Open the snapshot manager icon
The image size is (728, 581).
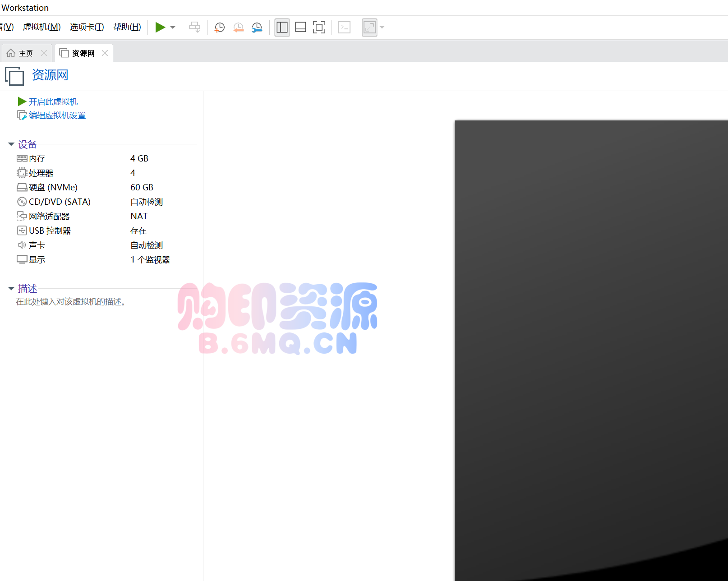pos(257,28)
